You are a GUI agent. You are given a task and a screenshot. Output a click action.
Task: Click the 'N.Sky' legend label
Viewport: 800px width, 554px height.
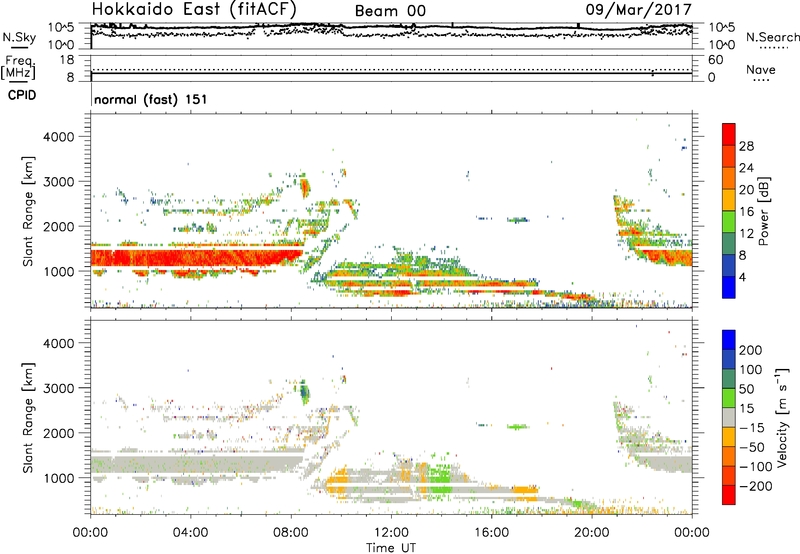click(x=19, y=37)
